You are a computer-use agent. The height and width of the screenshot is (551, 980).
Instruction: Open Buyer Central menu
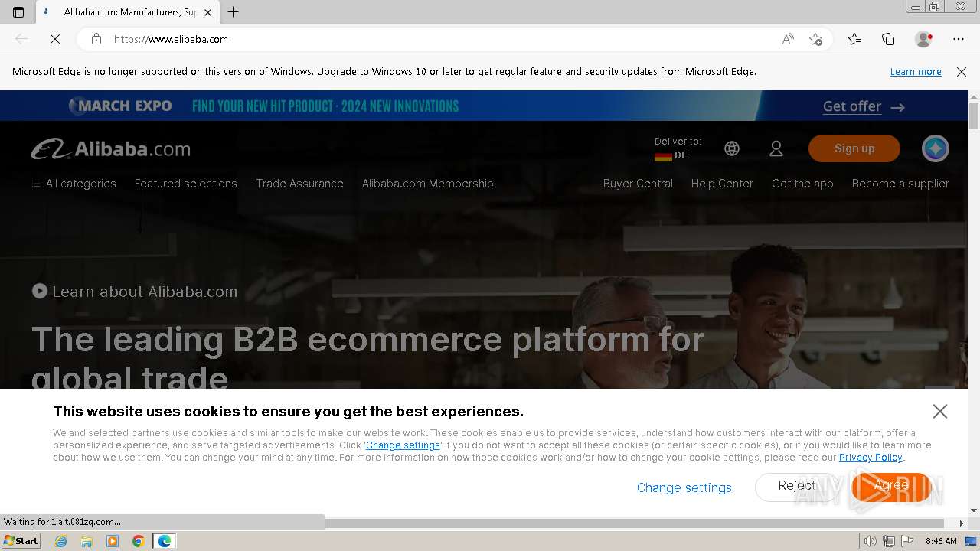tap(638, 184)
